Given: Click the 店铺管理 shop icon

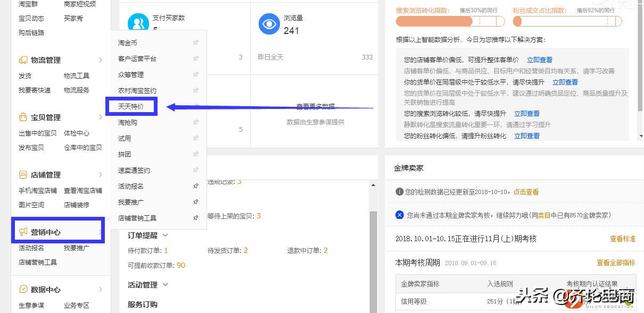Looking at the screenshot, I should coord(23,175).
